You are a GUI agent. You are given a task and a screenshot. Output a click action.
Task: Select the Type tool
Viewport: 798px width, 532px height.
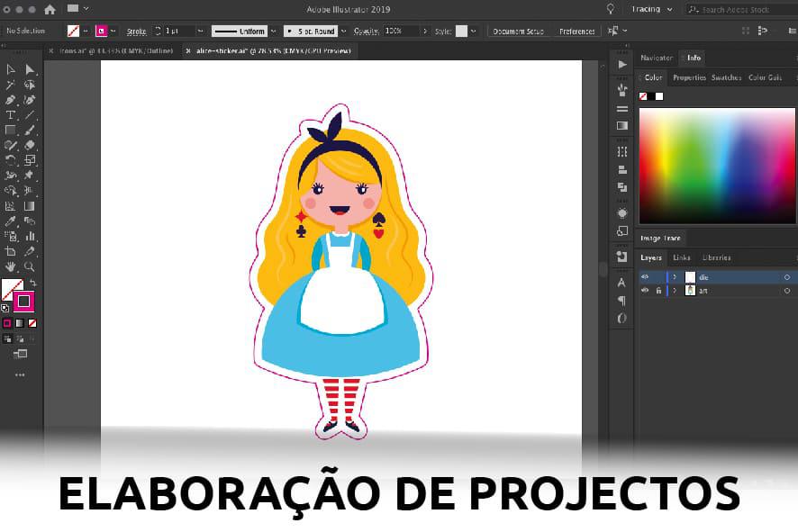11,115
